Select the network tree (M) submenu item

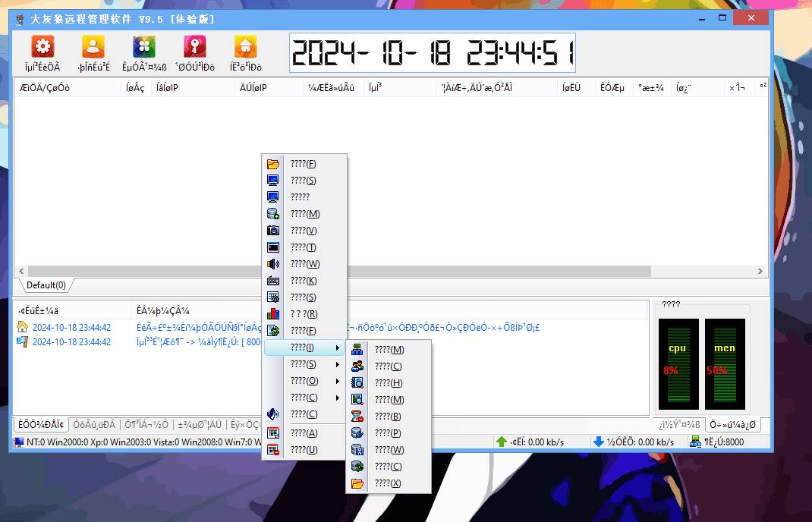coord(389,350)
